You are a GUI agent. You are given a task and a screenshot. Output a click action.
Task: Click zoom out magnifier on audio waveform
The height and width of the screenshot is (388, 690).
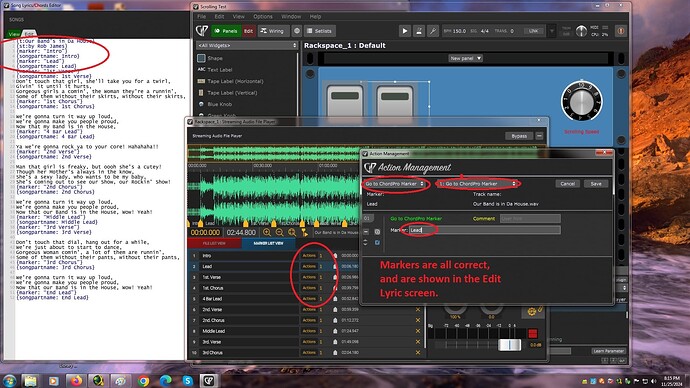[x=279, y=232]
